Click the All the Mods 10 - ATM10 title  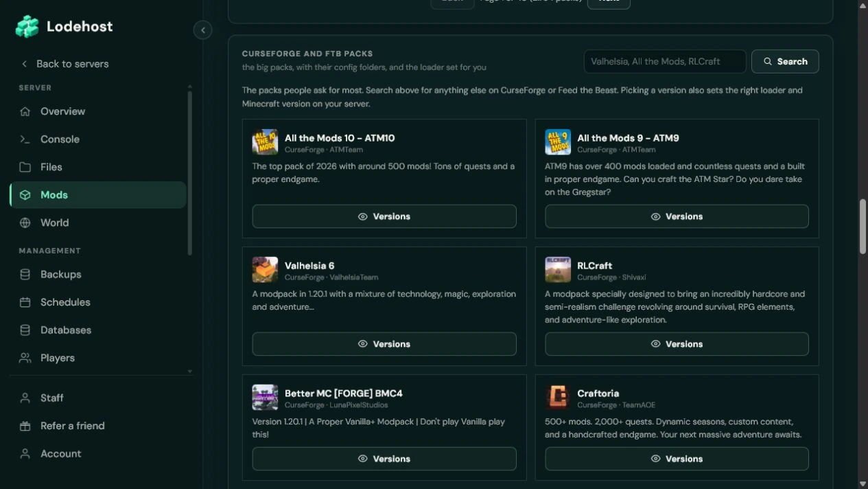click(340, 138)
